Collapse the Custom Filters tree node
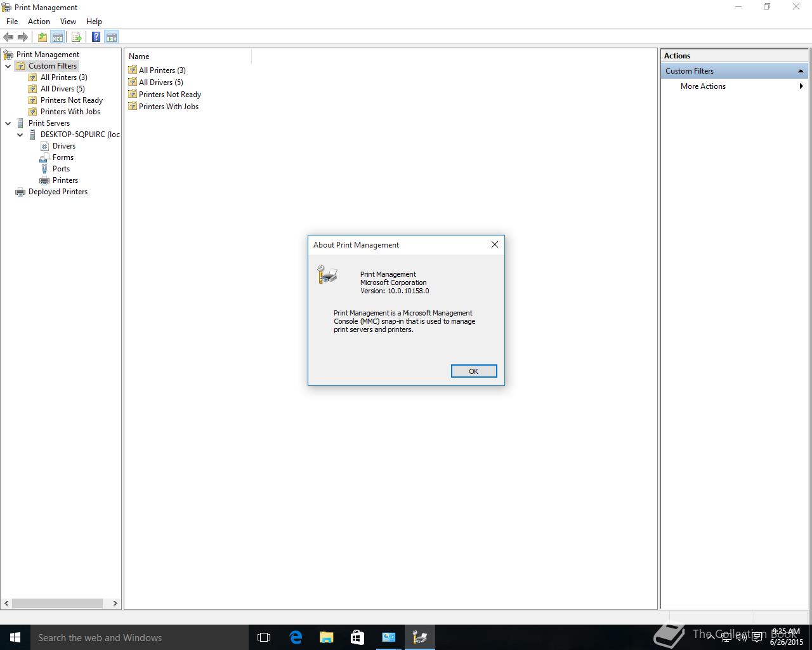 (8, 66)
